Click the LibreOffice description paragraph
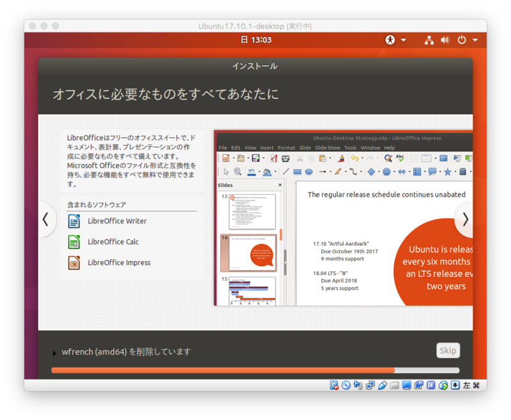The width and height of the screenshot is (511, 420). [132, 161]
